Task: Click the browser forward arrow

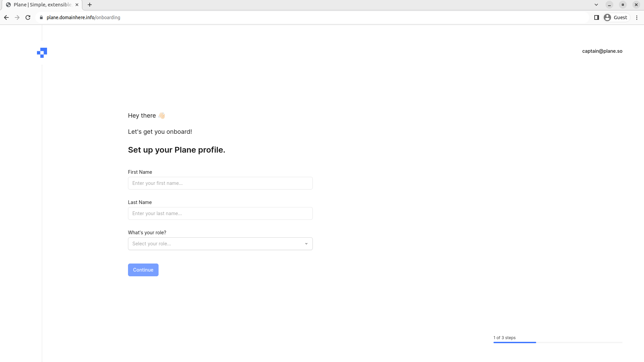Action: [x=17, y=17]
